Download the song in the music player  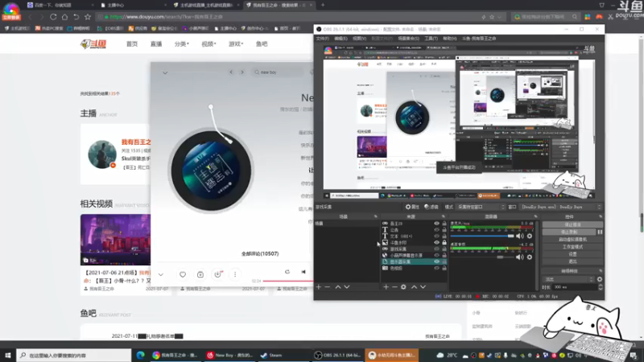(217, 274)
